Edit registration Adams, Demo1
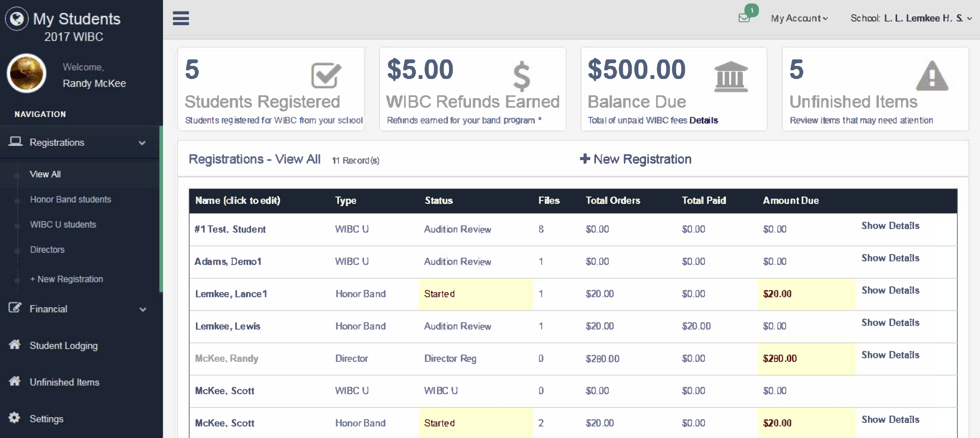 (x=228, y=261)
